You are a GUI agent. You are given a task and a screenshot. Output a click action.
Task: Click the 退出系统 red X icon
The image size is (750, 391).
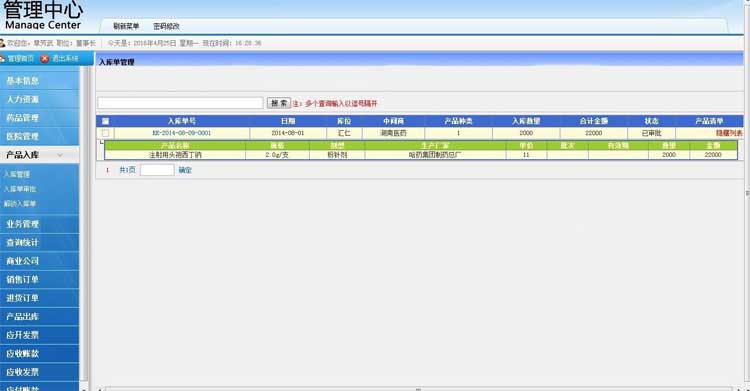click(44, 58)
